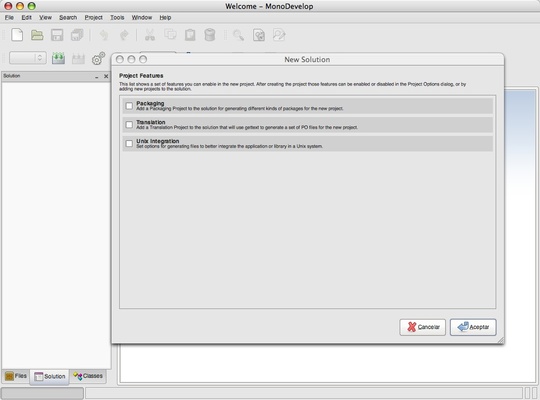540x400 pixels.
Task: Click the Find in Files icon
Action: coord(259,35)
